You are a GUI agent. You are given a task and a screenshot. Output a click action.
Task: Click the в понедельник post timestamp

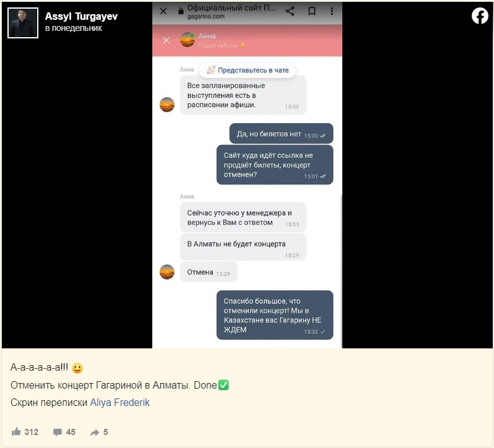[74, 28]
